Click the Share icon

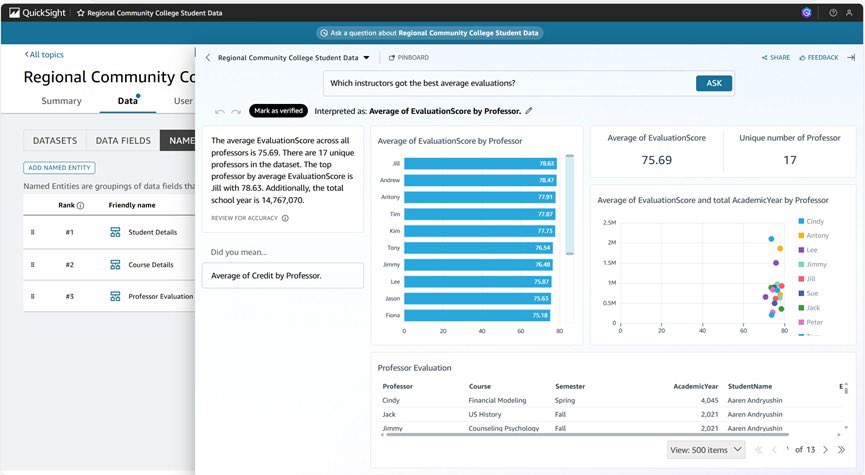point(765,57)
